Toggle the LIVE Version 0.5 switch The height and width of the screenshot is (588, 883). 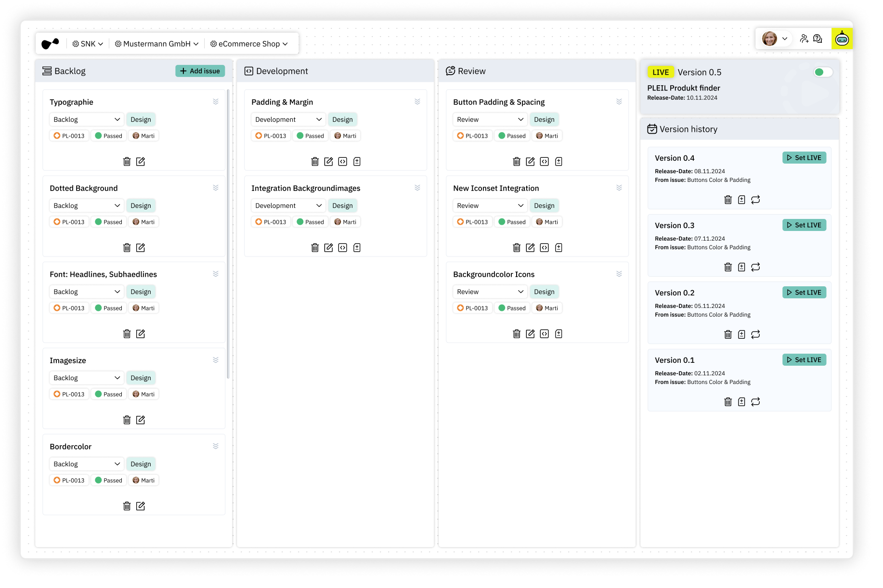(x=823, y=72)
